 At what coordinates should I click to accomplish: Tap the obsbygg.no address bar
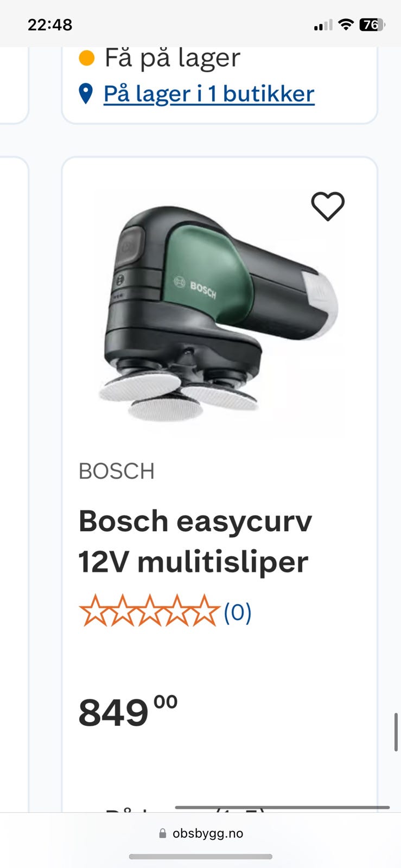click(200, 833)
